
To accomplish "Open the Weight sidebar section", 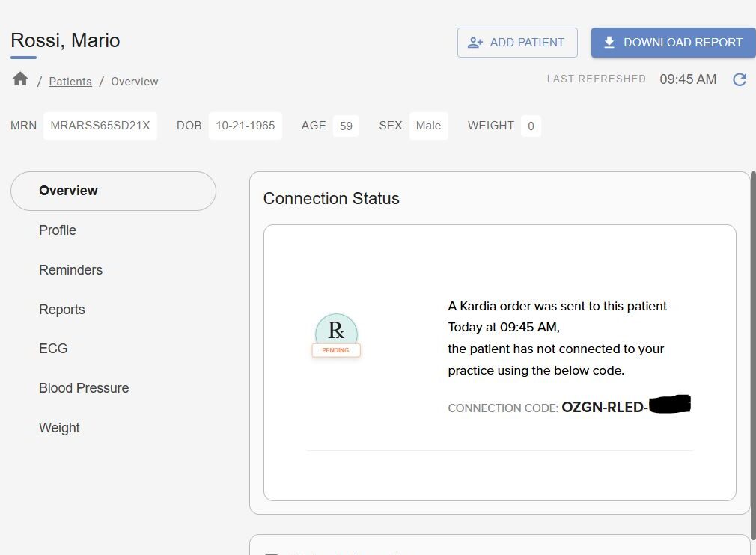I will tap(59, 428).
